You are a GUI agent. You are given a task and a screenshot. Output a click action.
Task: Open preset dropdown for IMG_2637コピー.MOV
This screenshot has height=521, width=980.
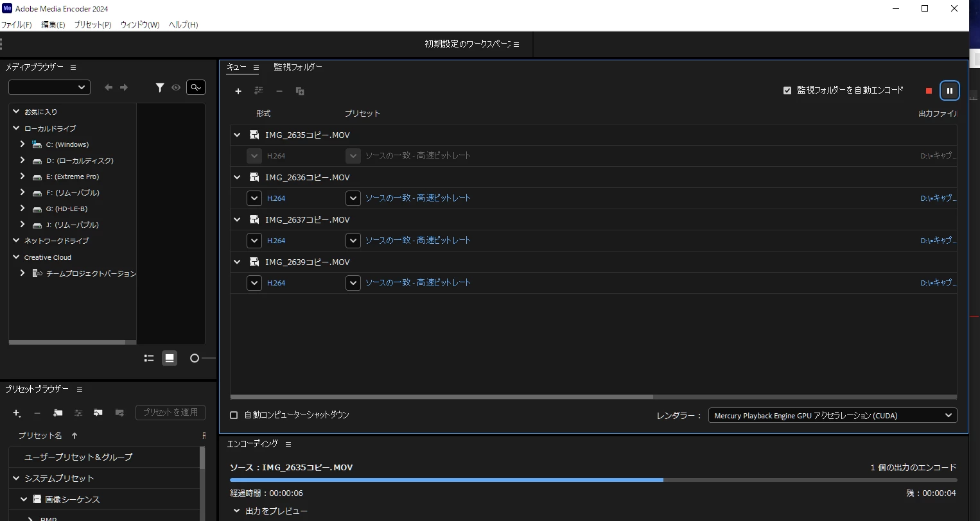click(353, 241)
